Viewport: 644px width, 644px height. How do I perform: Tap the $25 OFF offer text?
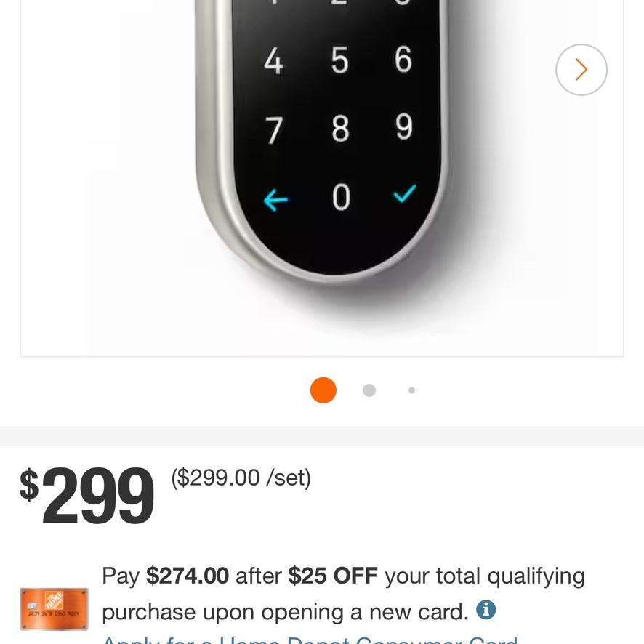tap(333, 576)
